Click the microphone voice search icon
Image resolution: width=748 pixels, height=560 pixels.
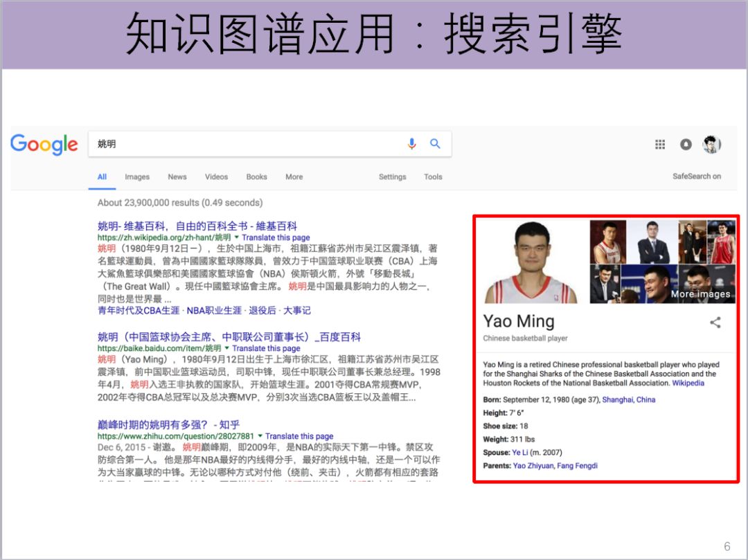coord(411,143)
